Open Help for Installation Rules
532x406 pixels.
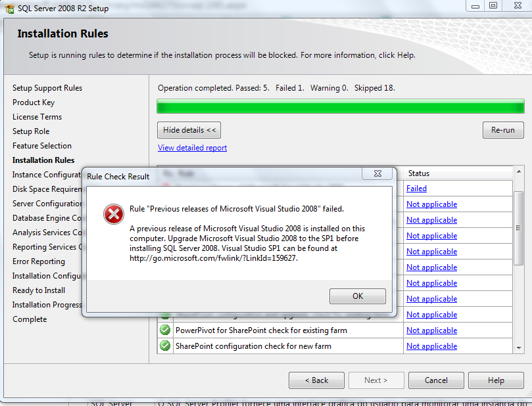click(496, 380)
